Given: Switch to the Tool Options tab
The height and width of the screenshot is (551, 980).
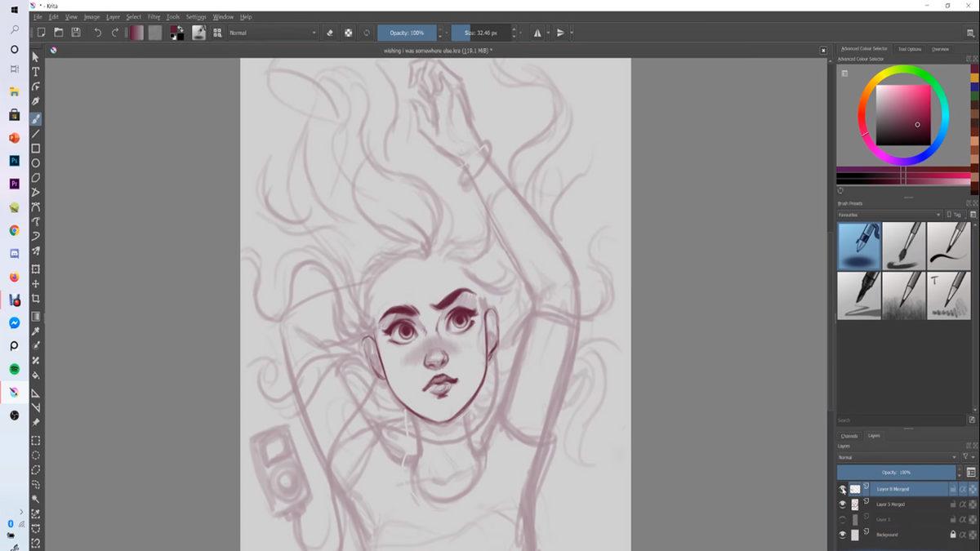Looking at the screenshot, I should [909, 49].
